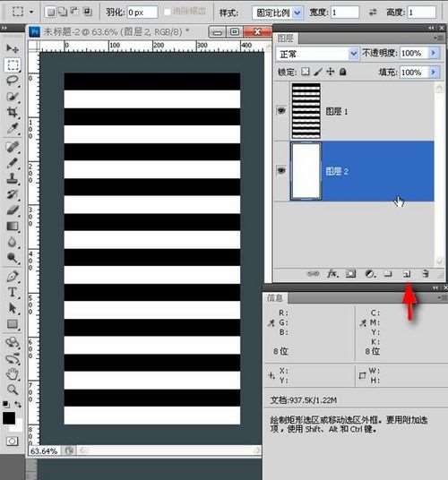Viewport: 448px width, 480px height.
Task: Click the 羽化 feather input field
Action: [x=142, y=13]
